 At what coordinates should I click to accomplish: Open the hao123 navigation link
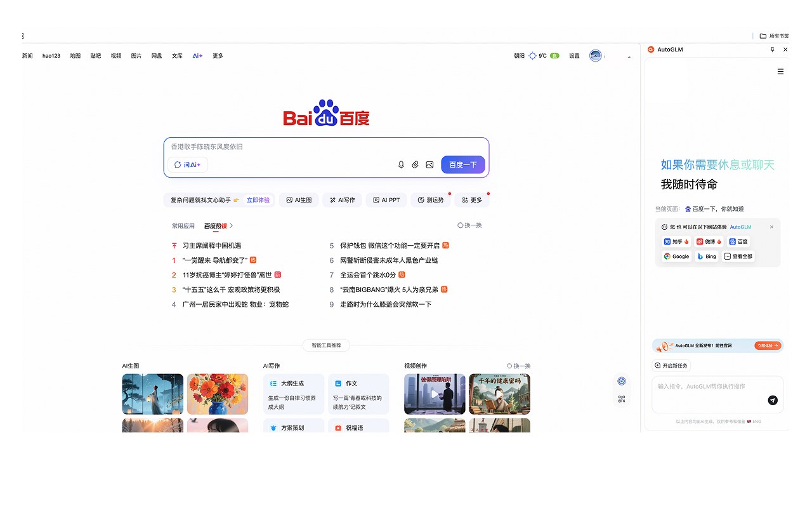tap(51, 56)
